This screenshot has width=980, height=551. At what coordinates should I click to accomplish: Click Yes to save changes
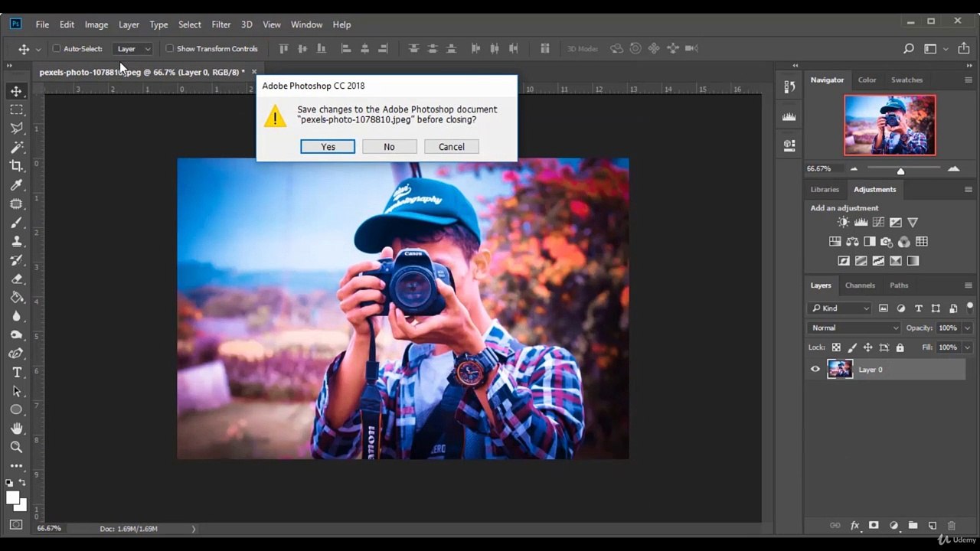click(328, 147)
